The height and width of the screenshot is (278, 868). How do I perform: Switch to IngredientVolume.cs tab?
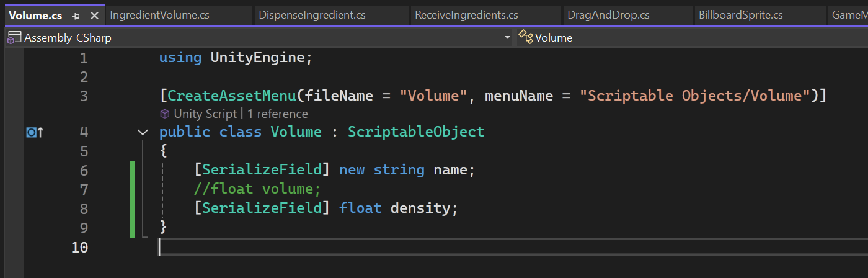159,15
